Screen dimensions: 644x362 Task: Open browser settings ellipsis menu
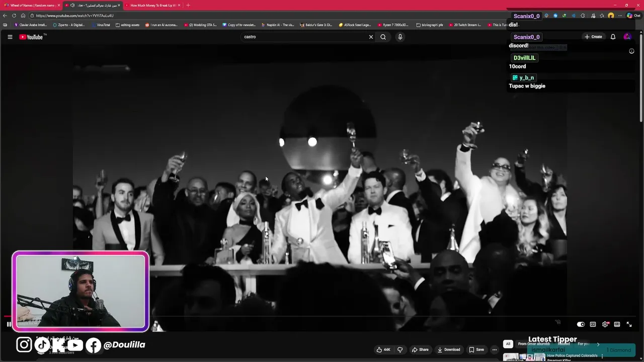pyautogui.click(x=620, y=16)
